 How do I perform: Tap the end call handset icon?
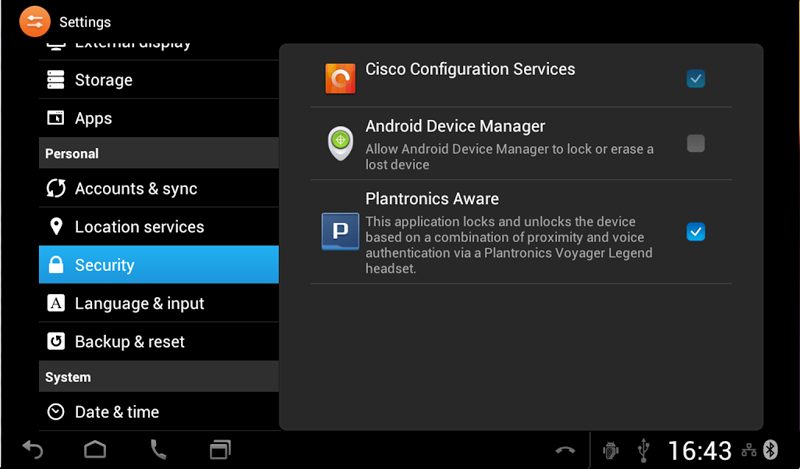coord(566,450)
